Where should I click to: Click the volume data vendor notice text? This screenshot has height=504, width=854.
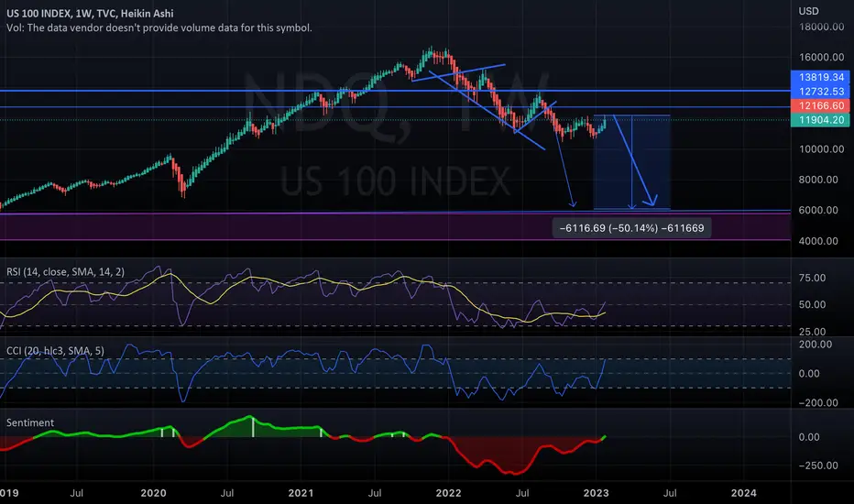[x=159, y=27]
